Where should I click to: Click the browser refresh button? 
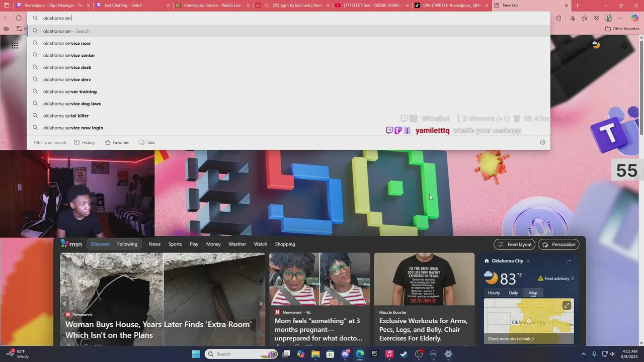19,18
